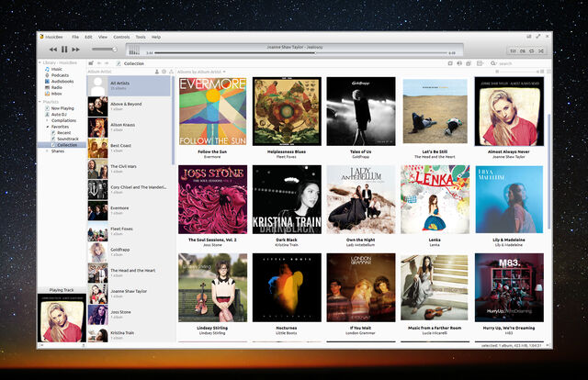The height and width of the screenshot is (380, 588).
Task: Click the rightmost icon in Album Artist header
Action: [x=171, y=72]
